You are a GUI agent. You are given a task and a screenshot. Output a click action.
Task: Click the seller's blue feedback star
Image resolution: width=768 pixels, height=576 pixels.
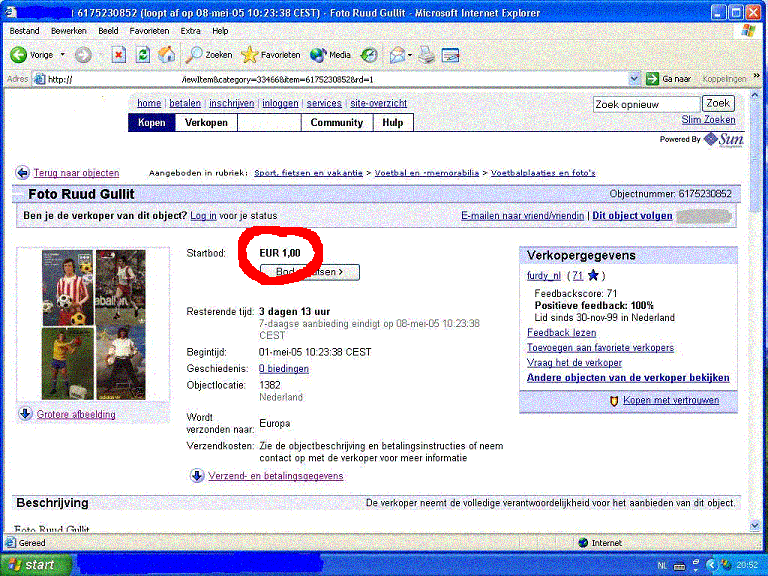point(593,275)
